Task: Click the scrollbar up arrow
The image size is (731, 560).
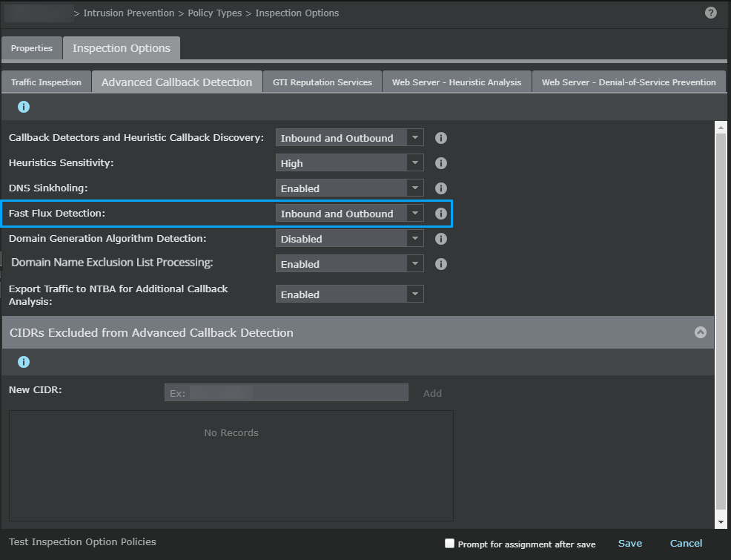Action: click(721, 128)
